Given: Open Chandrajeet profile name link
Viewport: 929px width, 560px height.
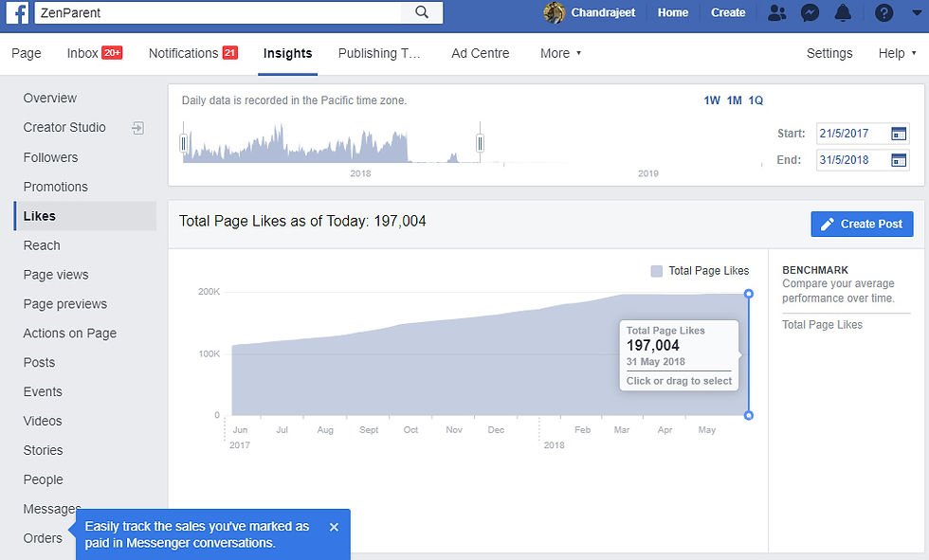Looking at the screenshot, I should point(603,12).
